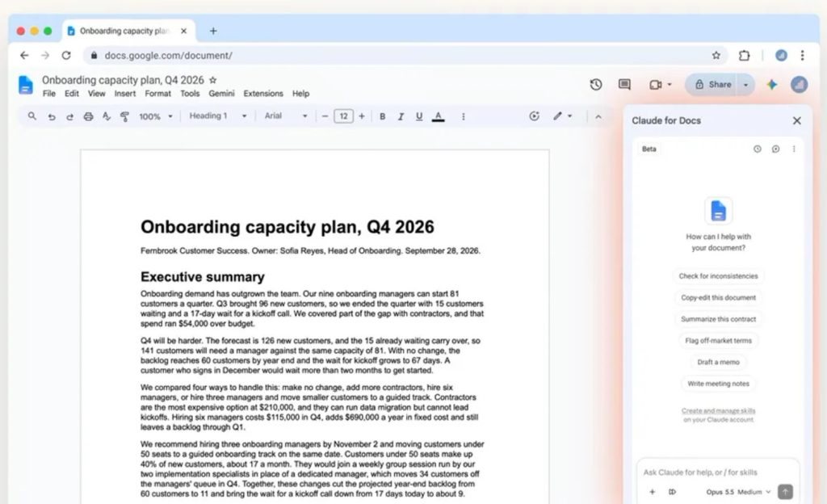Viewport: 827px width, 504px height.
Task: Star the document next to its title
Action: click(x=213, y=80)
